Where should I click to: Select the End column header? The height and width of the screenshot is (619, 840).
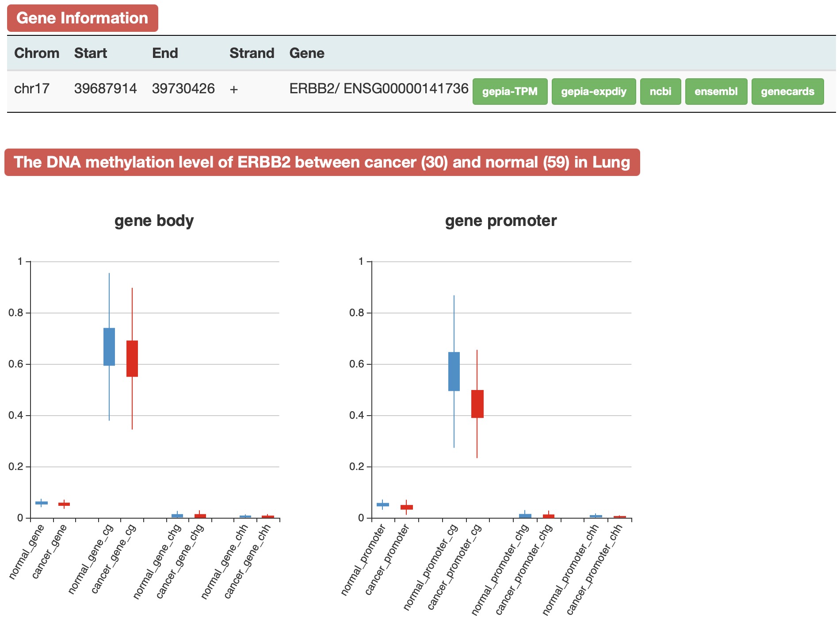pos(165,53)
